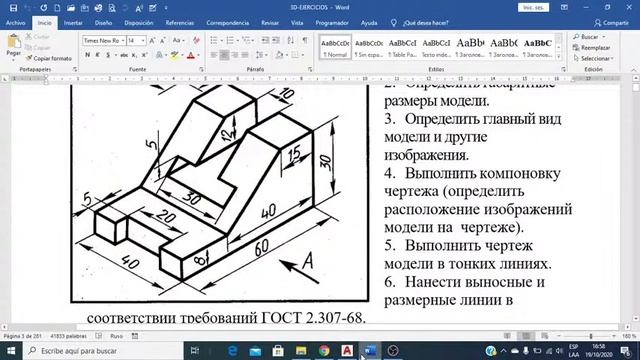Screen dimensions: 640x360
Task: Click the Windows Start button
Action: pos(11,351)
